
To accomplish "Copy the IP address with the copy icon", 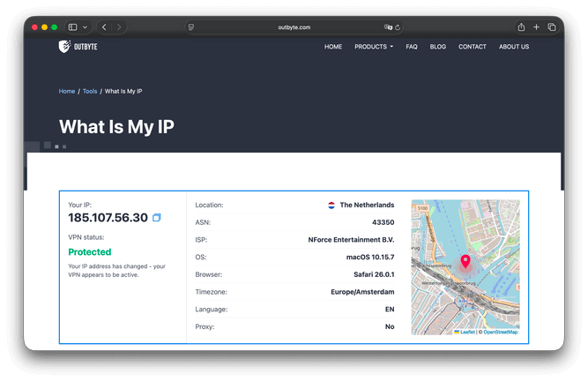I will coord(157,218).
